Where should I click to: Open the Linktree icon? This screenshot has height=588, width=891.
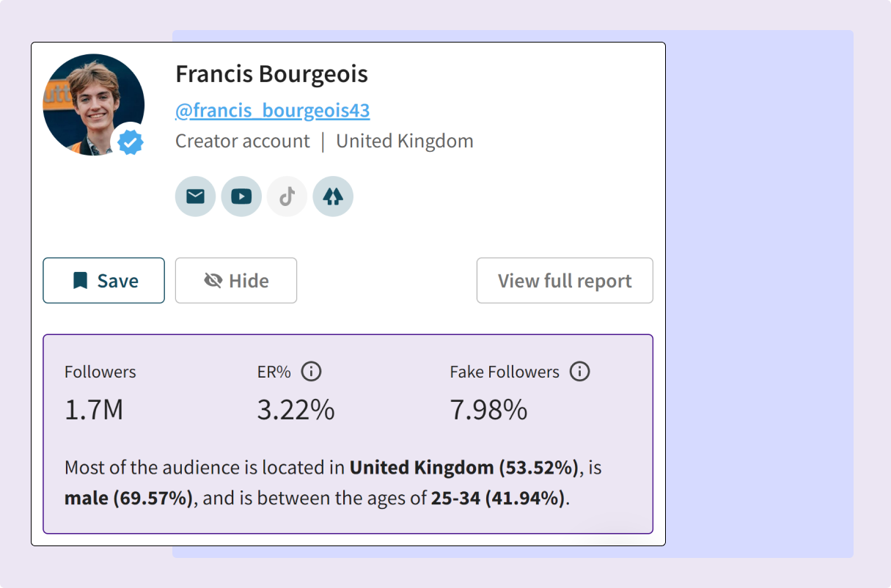pyautogui.click(x=333, y=196)
